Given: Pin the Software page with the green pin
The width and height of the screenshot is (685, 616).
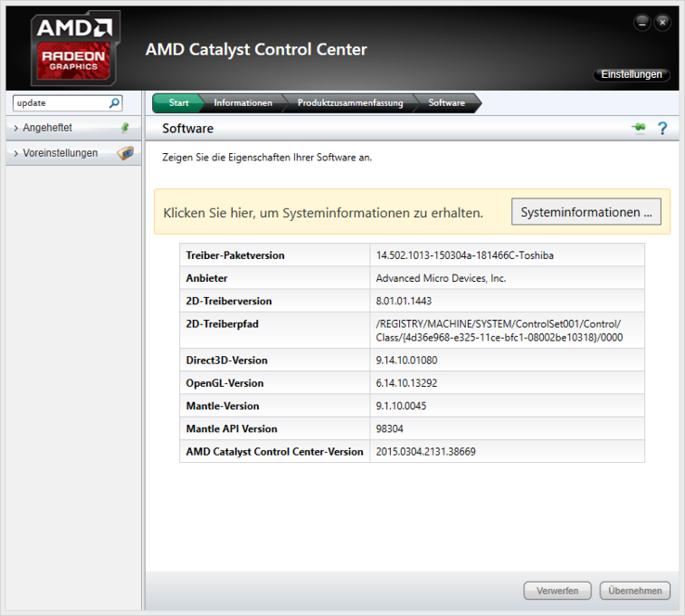Looking at the screenshot, I should (x=639, y=127).
